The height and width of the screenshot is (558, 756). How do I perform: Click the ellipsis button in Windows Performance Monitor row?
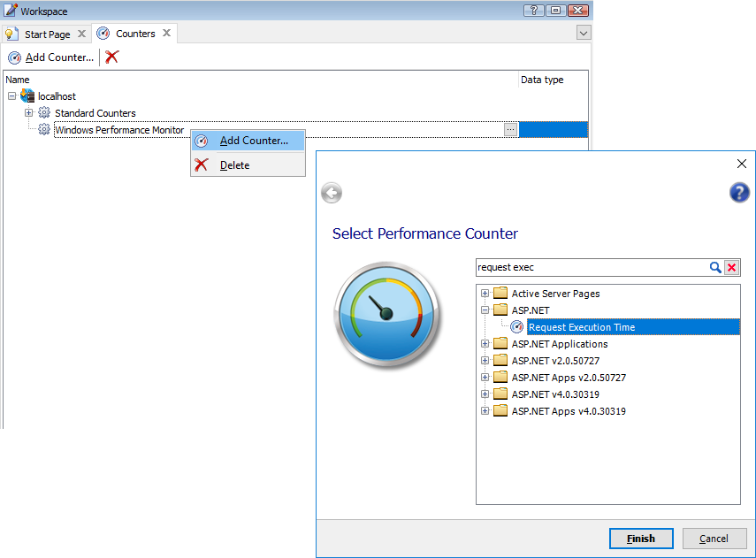(510, 130)
